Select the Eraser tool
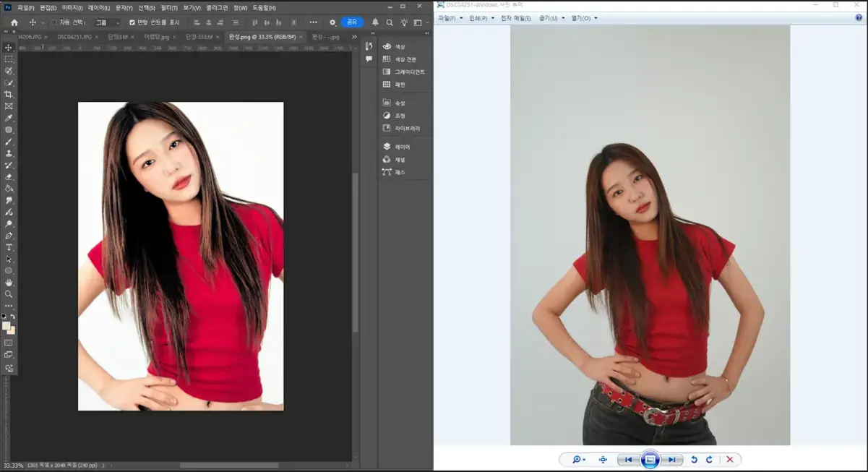This screenshot has width=868, height=472. pyautogui.click(x=9, y=176)
